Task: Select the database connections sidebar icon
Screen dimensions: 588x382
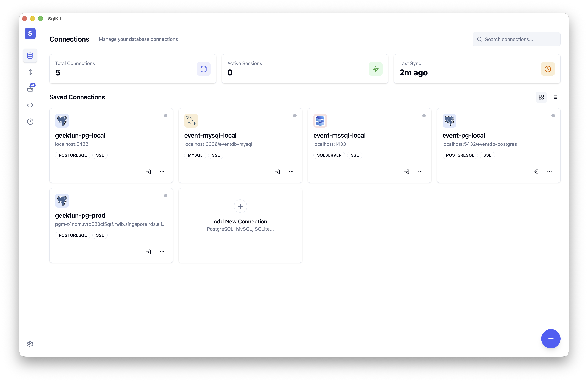Action: point(30,56)
